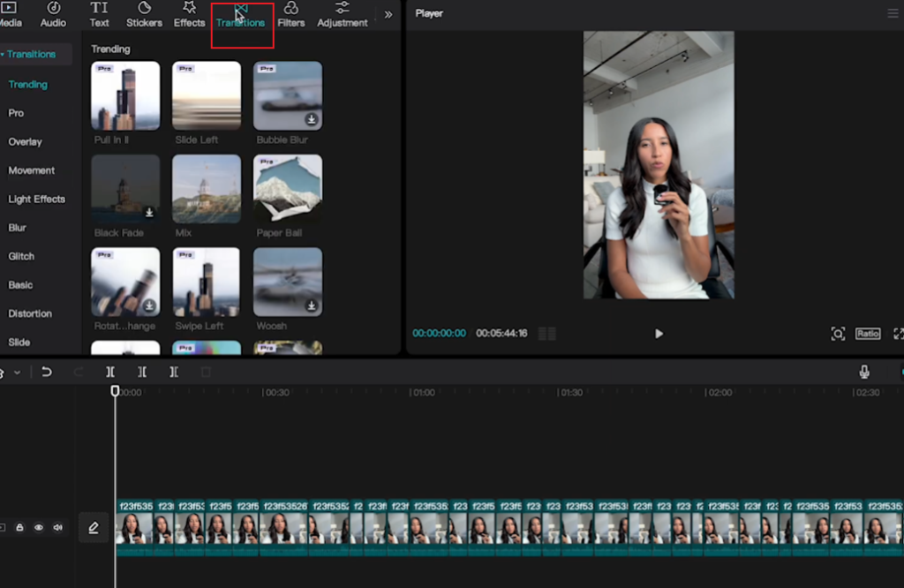904x588 pixels.
Task: Mute the video track audio
Action: (57, 527)
